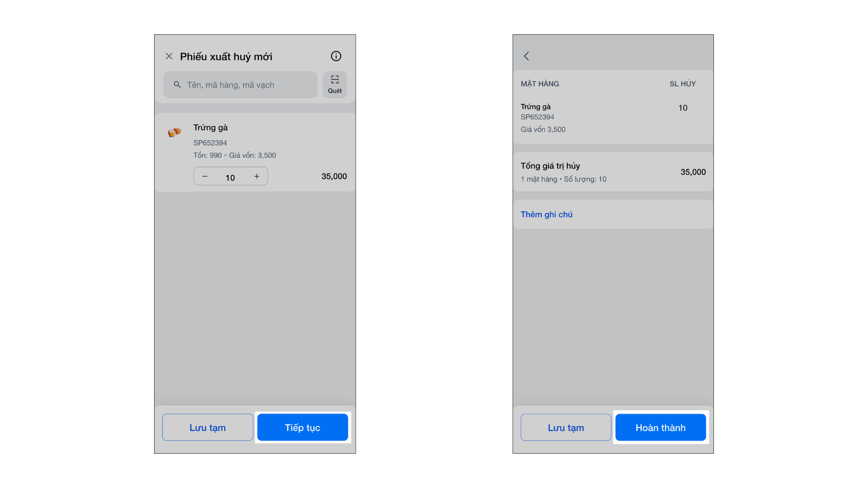Viewport: 868px width, 488px height.
Task: Click the MẶT HÀNG column header
Action: [540, 84]
